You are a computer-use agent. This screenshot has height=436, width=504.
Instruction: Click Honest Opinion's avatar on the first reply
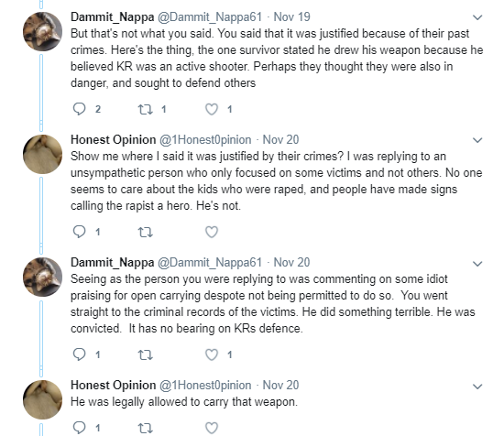pos(42,154)
